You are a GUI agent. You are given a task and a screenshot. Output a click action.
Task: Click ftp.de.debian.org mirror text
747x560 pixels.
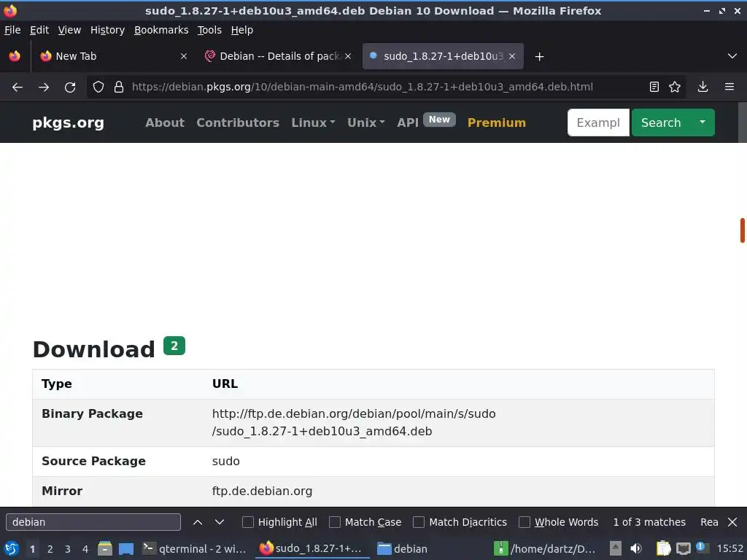click(262, 491)
